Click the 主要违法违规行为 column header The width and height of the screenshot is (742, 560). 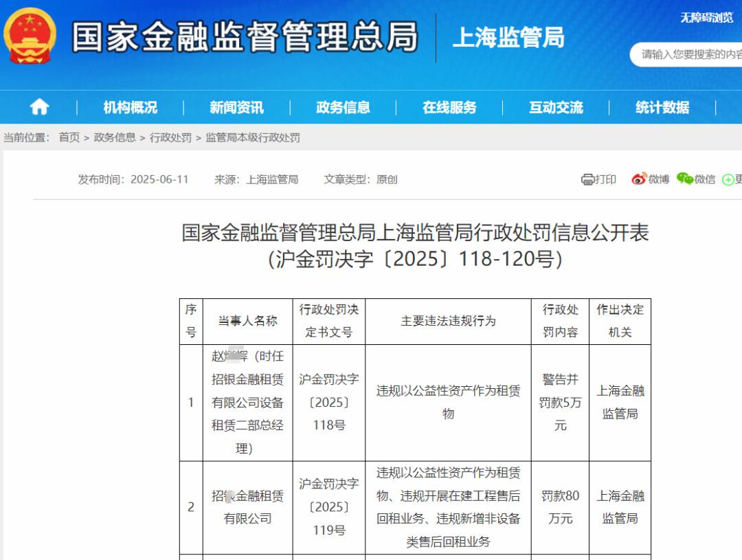[448, 321]
